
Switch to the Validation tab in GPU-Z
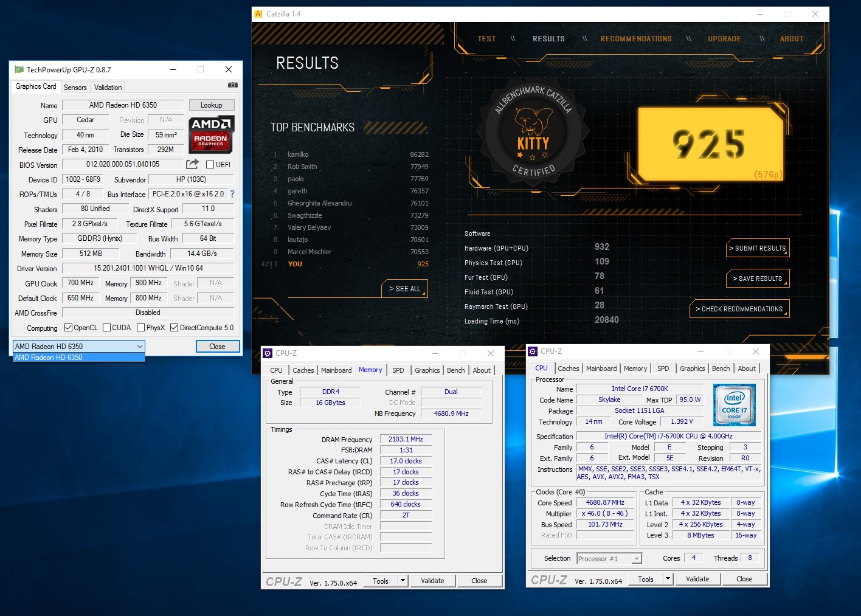click(108, 88)
